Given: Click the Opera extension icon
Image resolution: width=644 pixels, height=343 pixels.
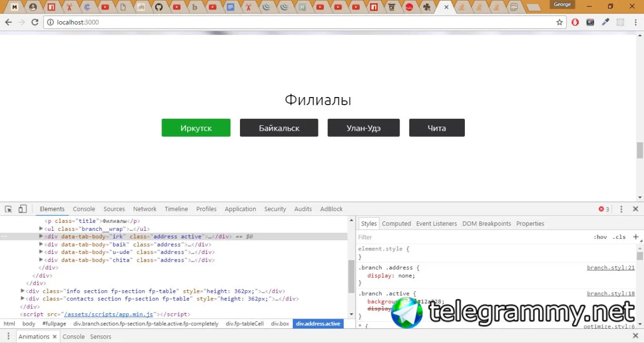Looking at the screenshot, I should 576,22.
